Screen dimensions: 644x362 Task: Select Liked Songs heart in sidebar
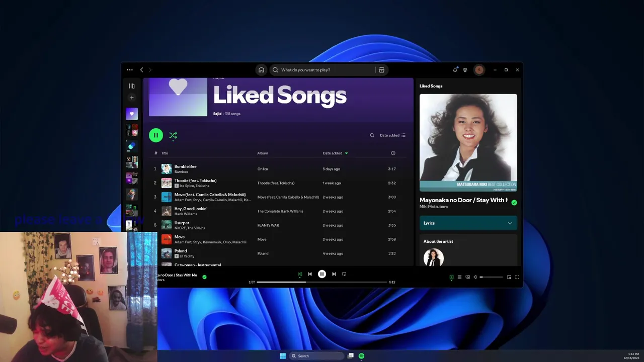click(132, 114)
